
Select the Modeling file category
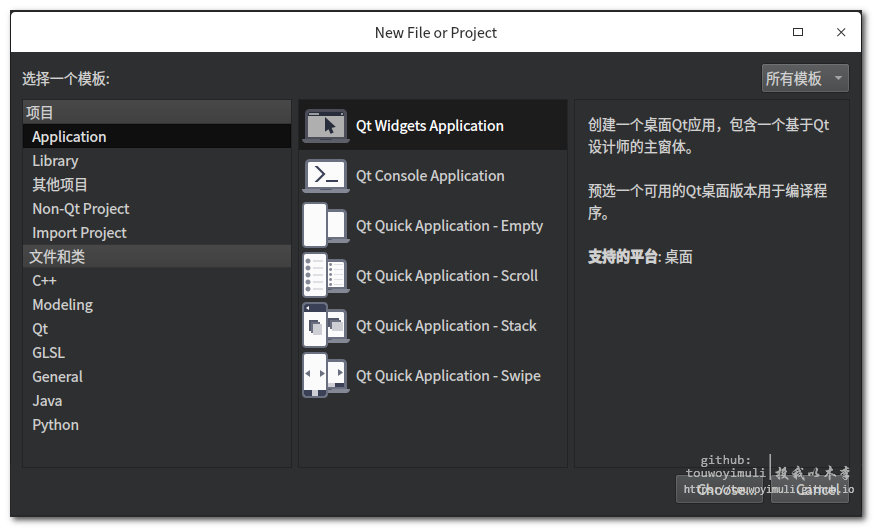157,304
